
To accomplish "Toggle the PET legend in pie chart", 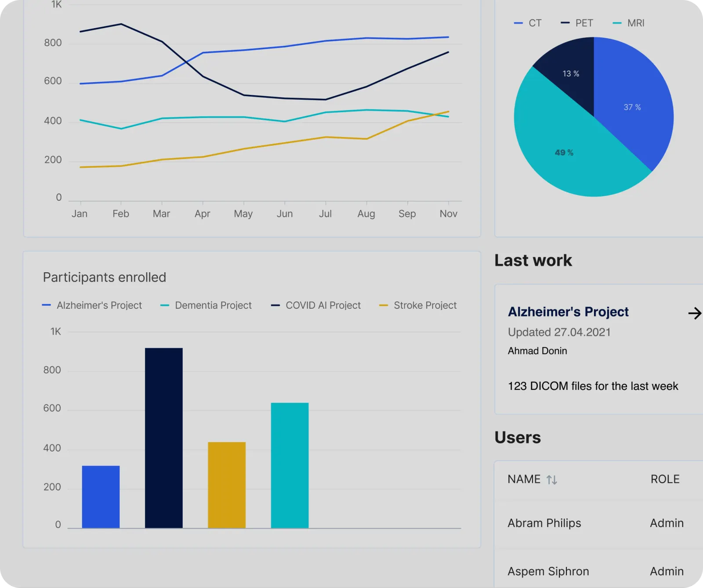I will point(577,23).
